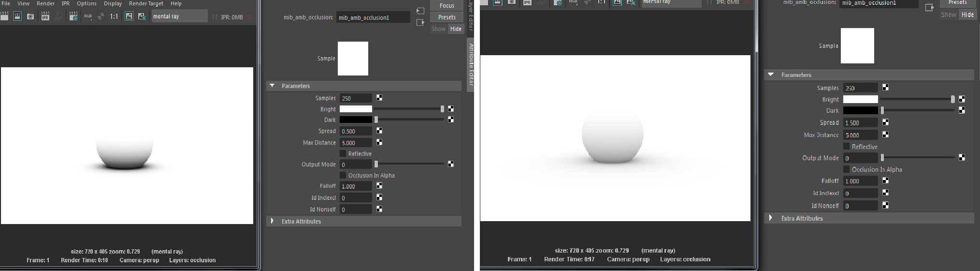Open the mental ray renderer dropdown on left

coord(179,16)
